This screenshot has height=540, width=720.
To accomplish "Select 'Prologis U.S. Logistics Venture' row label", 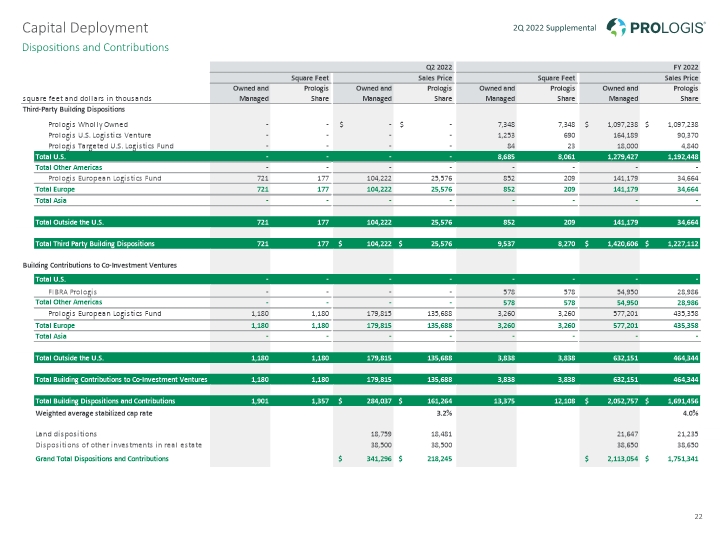I will click(100, 135).
